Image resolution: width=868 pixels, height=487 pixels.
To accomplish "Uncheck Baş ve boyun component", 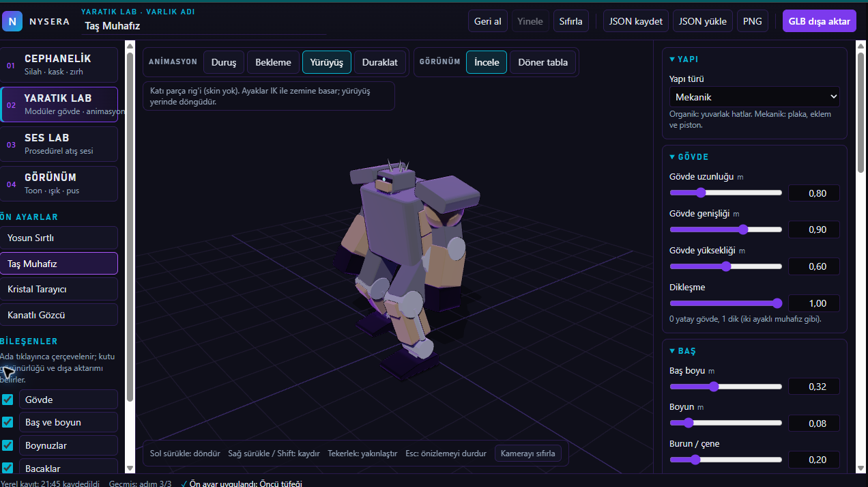I will pos(8,422).
